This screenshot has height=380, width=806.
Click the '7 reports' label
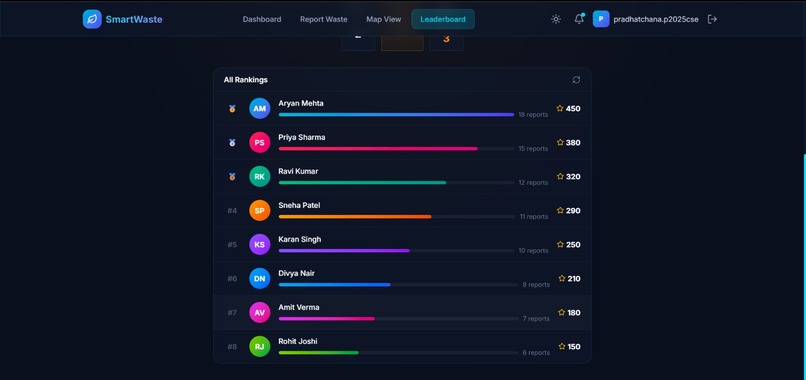536,318
